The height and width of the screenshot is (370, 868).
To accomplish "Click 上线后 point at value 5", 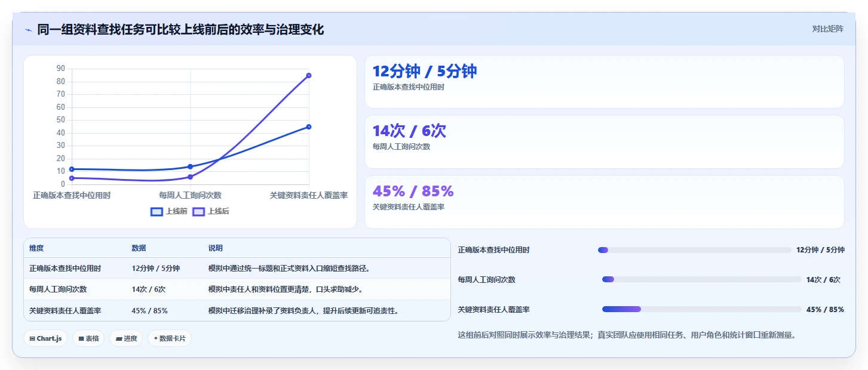I will (72, 178).
